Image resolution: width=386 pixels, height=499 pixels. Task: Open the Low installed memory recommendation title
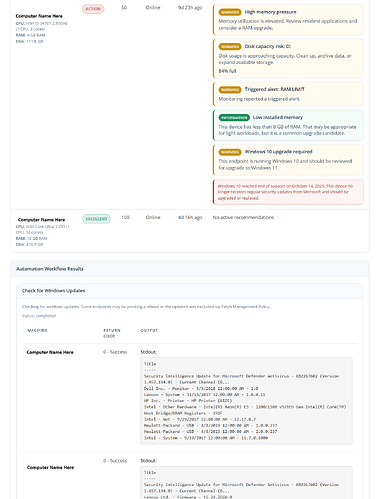[x=278, y=117]
